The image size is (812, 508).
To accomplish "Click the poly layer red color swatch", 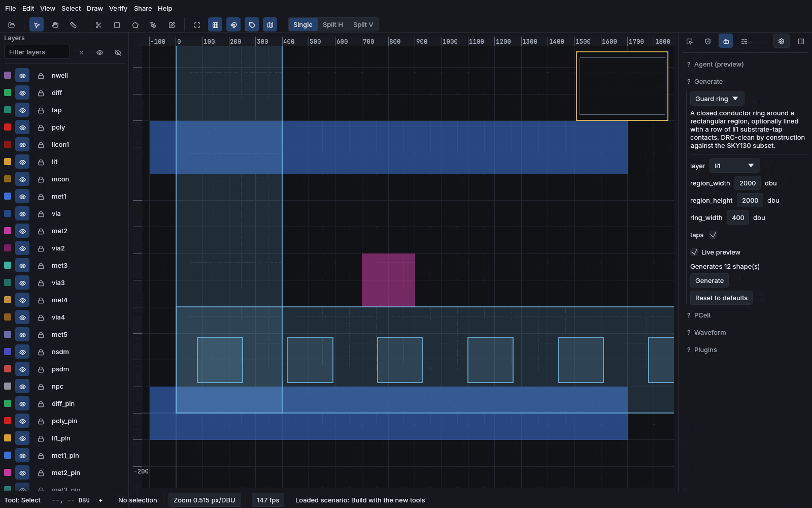I will [8, 127].
